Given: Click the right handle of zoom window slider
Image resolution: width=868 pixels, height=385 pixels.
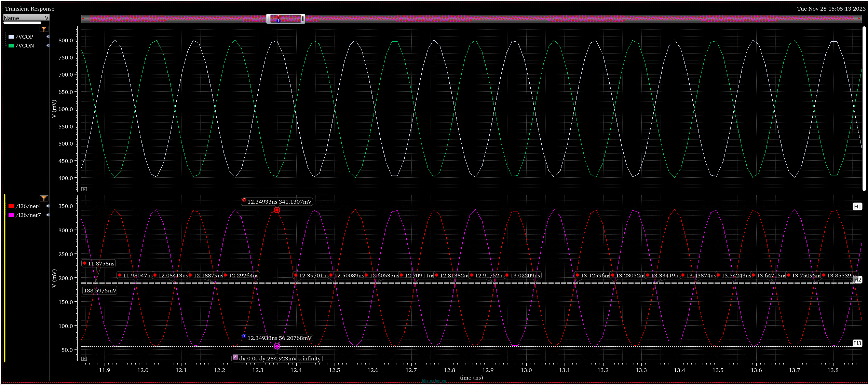Looking at the screenshot, I should tap(303, 19).
